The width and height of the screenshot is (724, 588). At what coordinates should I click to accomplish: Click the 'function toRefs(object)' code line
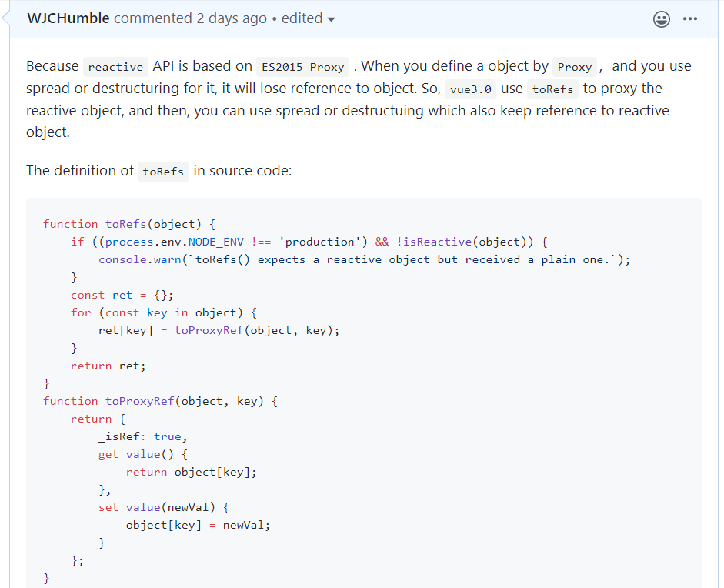129,224
